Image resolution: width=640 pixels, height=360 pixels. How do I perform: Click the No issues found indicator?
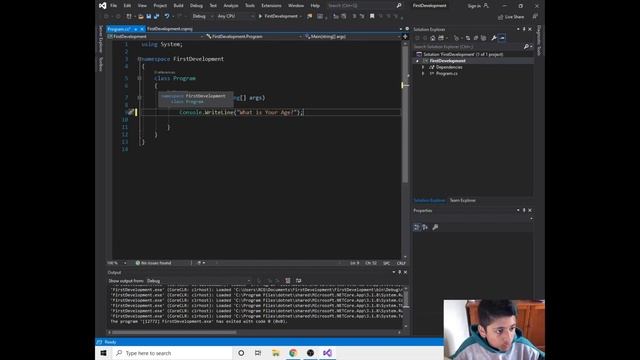point(153,263)
